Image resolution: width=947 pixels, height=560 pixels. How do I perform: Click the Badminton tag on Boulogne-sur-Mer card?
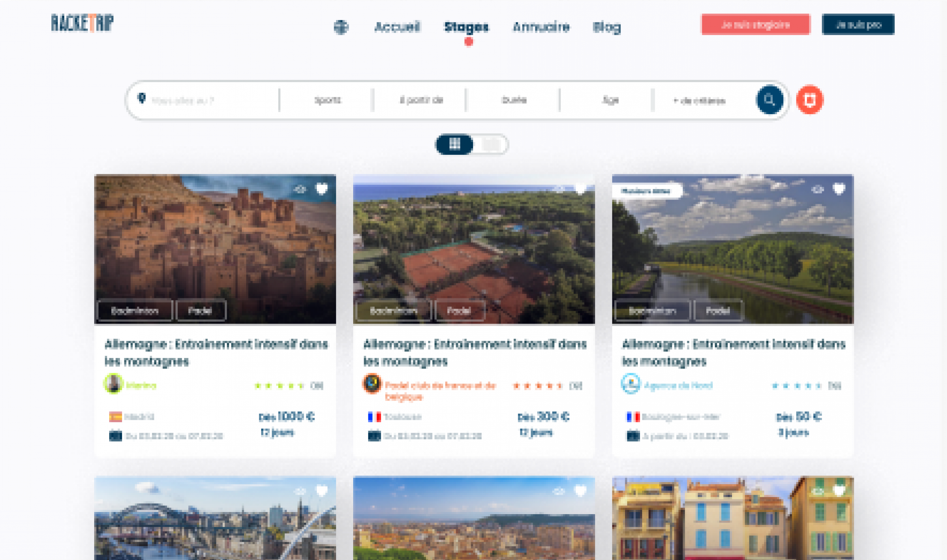point(652,311)
